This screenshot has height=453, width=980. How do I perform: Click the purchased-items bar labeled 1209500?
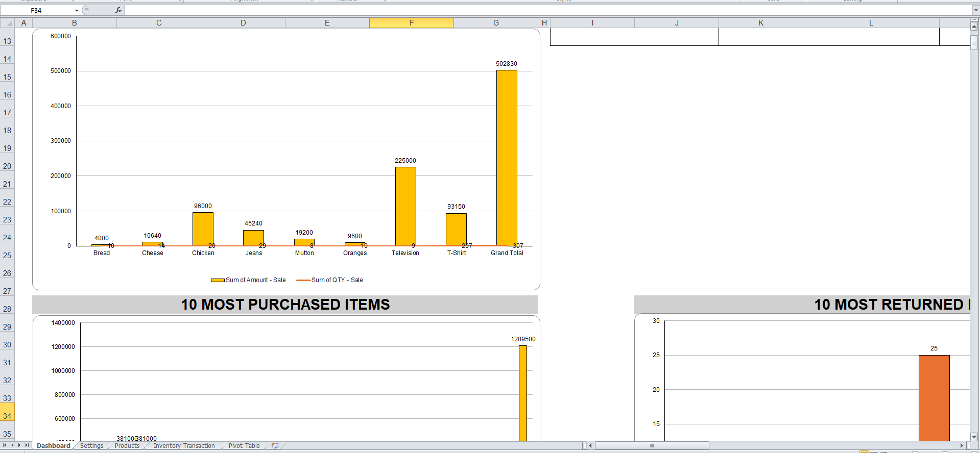[523, 393]
